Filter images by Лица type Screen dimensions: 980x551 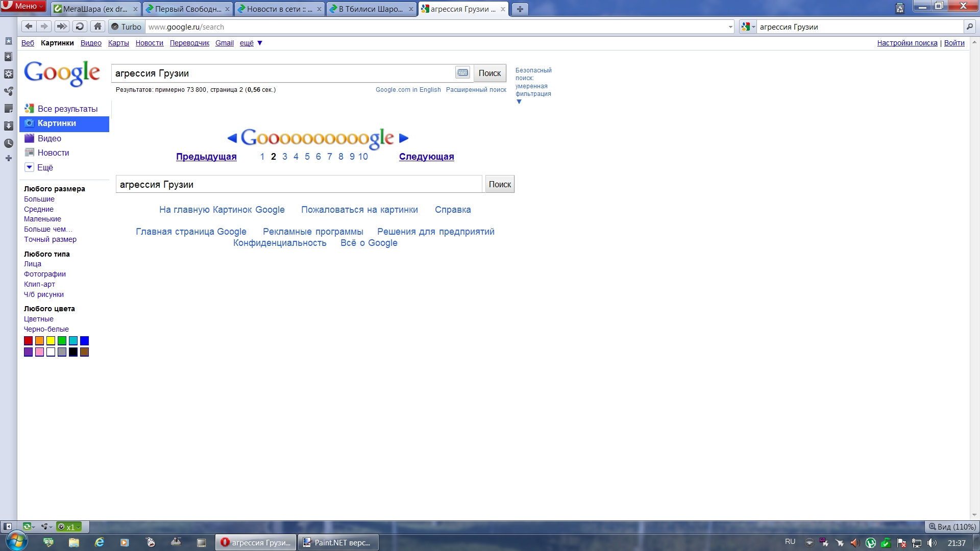33,264
